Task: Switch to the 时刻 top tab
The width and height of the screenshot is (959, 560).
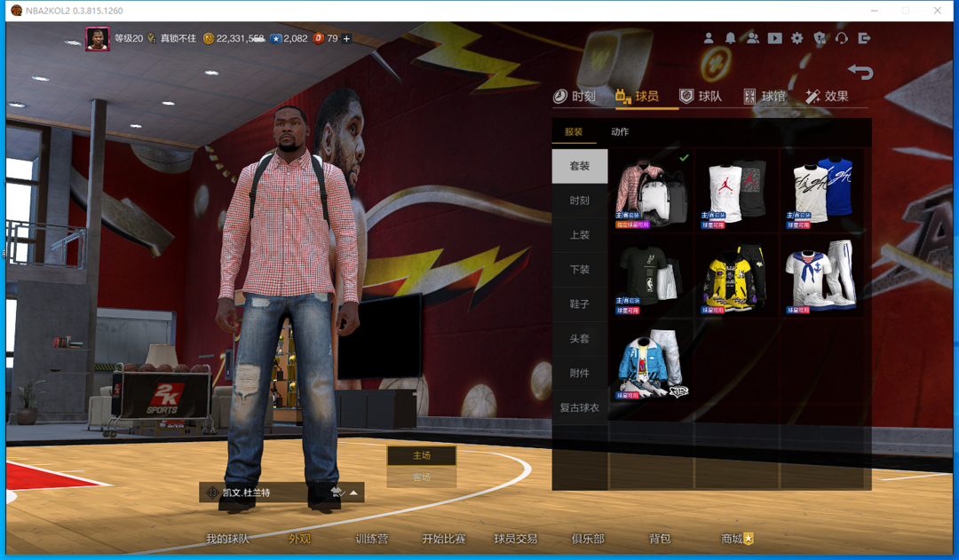Action: (x=575, y=96)
